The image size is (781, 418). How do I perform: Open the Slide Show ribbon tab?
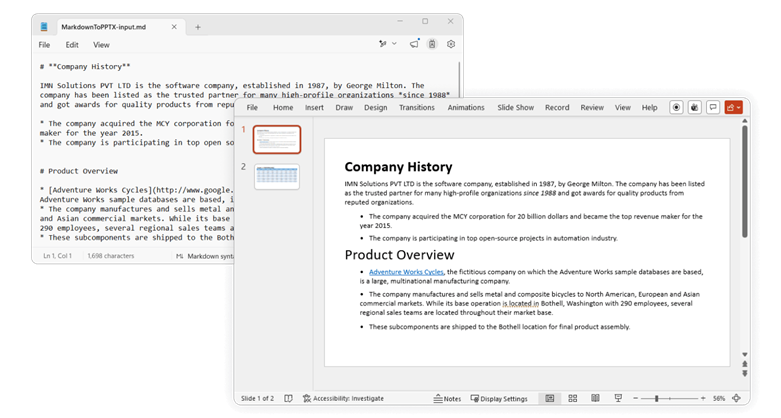(x=516, y=108)
